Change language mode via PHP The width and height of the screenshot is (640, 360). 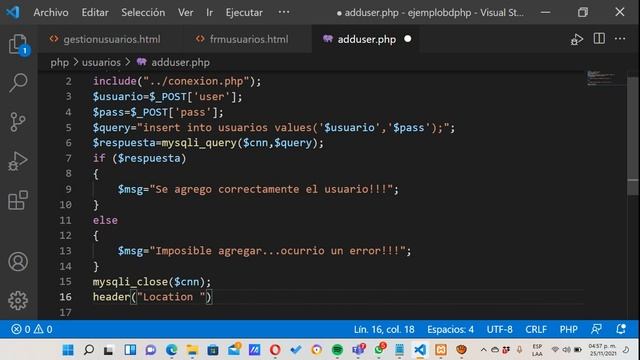point(569,329)
